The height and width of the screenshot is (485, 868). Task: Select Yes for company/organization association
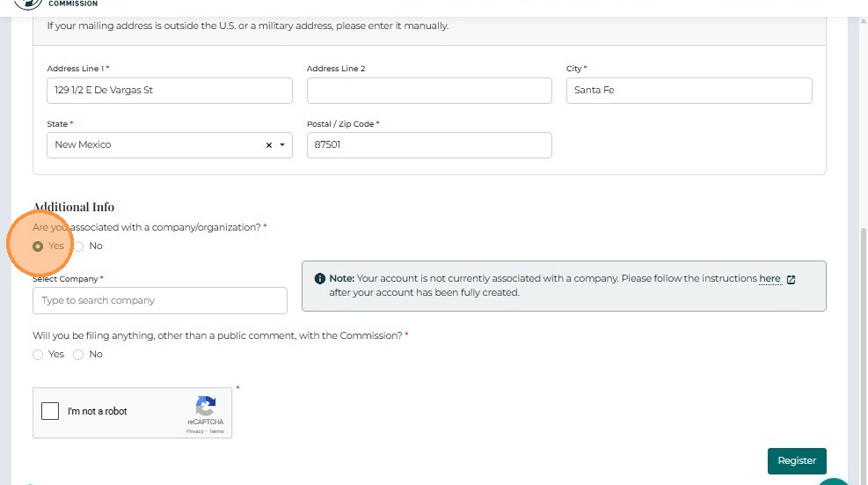pos(38,246)
